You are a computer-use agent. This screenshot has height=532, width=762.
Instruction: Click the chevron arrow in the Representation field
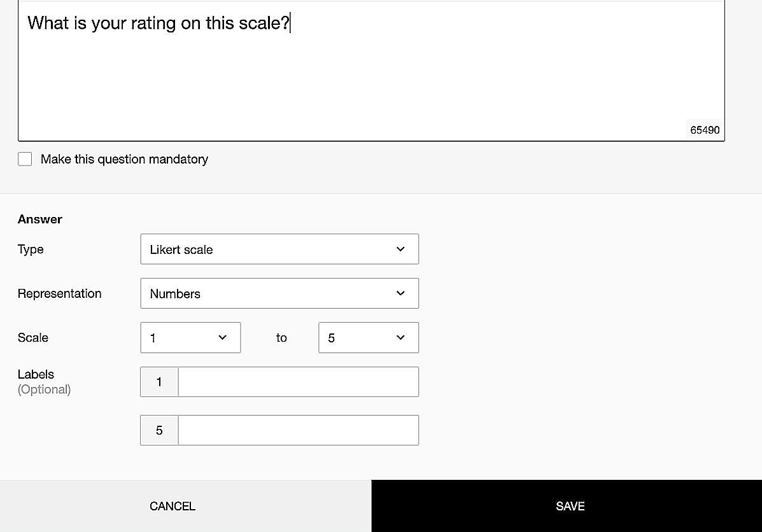pyautogui.click(x=400, y=293)
